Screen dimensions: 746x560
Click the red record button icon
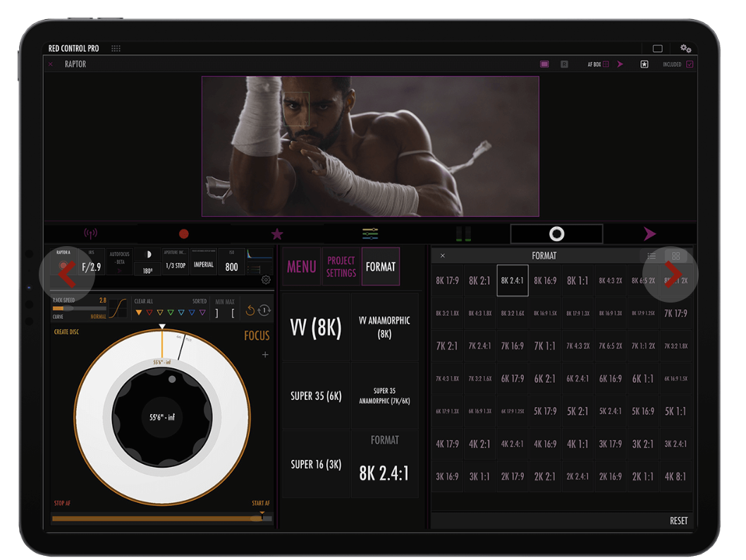184,234
